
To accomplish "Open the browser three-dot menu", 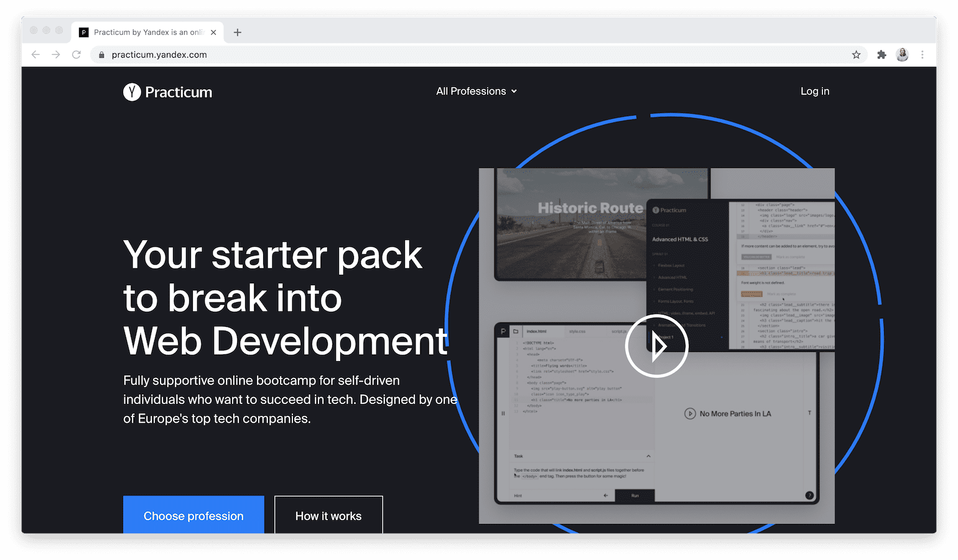I will [923, 55].
